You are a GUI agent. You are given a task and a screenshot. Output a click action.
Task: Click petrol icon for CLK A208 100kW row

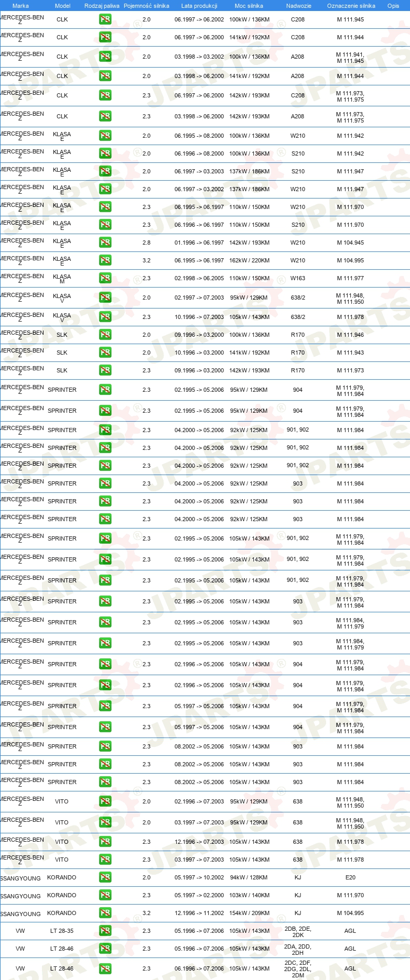(x=105, y=57)
